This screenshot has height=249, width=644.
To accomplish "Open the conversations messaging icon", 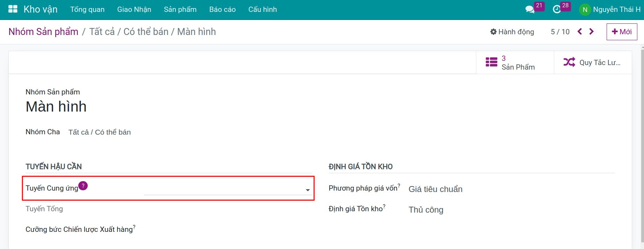I will [x=530, y=9].
